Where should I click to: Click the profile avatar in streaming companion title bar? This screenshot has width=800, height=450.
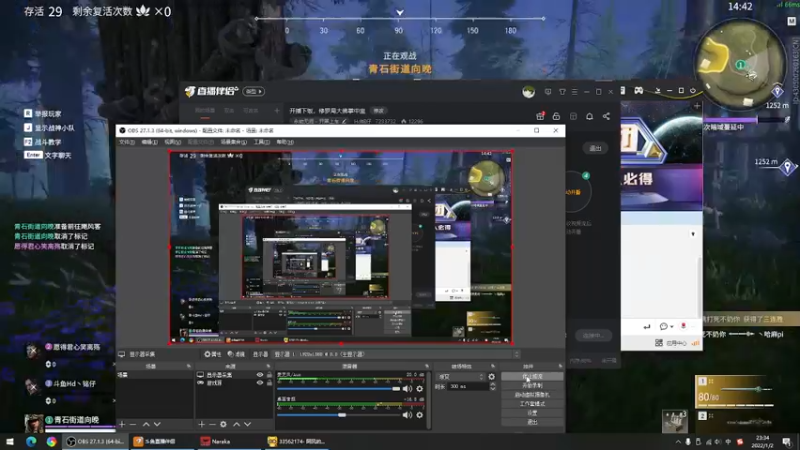(x=529, y=92)
